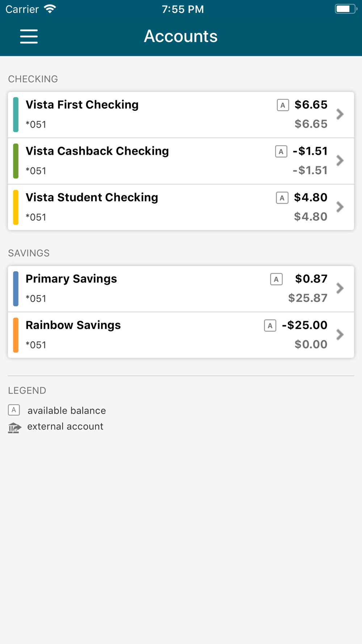Expand Vista Student Checking with its chevron
Viewport: 362px width, 644px height.
point(340,207)
